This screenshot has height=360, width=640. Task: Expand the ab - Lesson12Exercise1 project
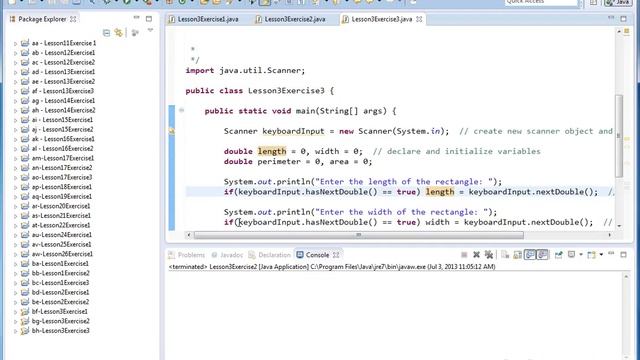pos(16,53)
